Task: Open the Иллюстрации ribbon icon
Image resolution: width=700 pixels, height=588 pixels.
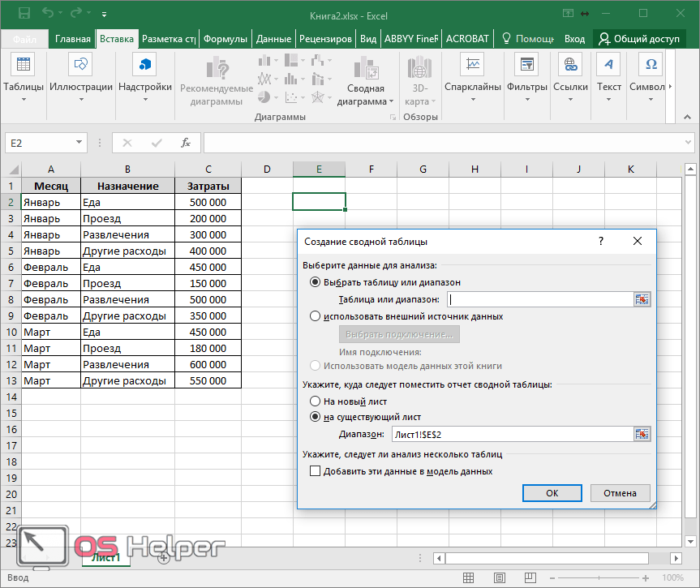Action: (80, 65)
